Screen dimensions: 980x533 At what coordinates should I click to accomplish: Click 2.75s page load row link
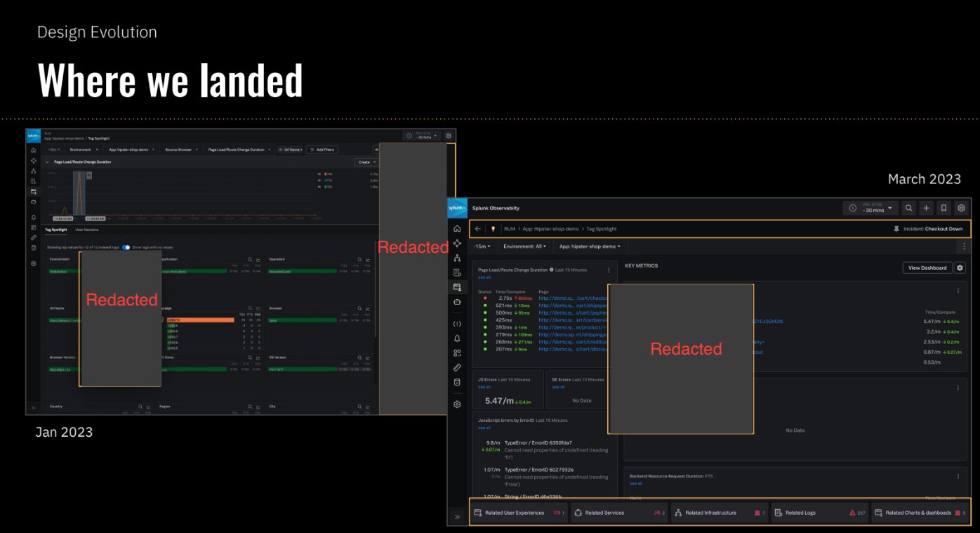click(x=572, y=298)
